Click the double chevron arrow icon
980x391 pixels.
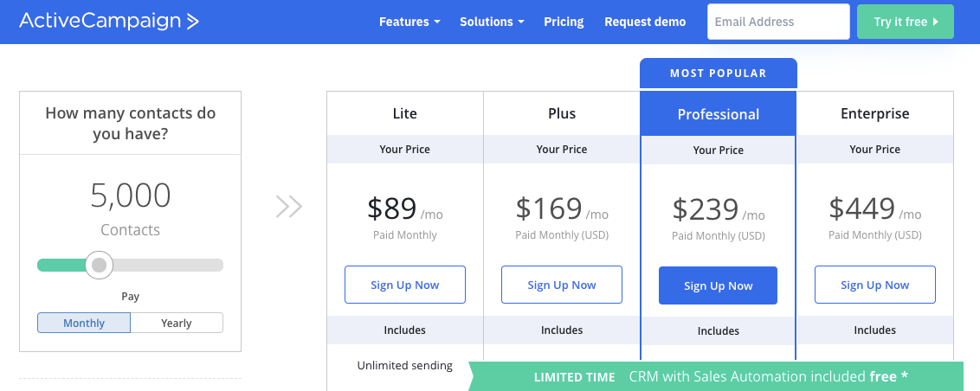289,207
